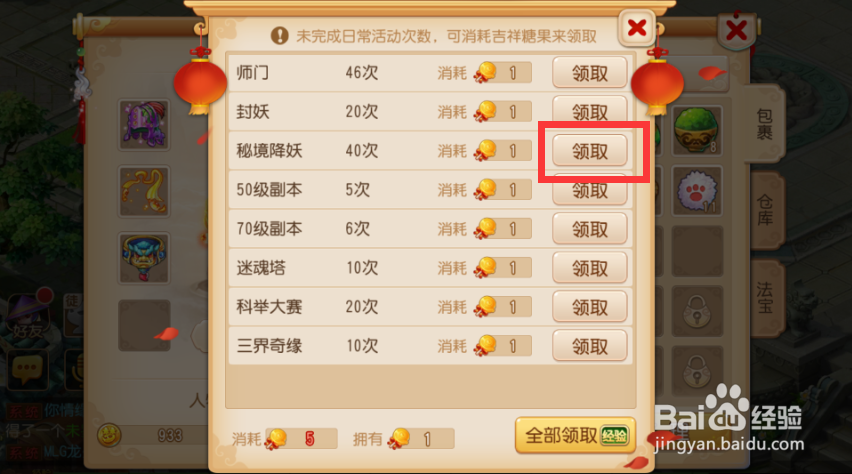Click 领取 button for 师门 row
This screenshot has width=852, height=474.
point(590,73)
